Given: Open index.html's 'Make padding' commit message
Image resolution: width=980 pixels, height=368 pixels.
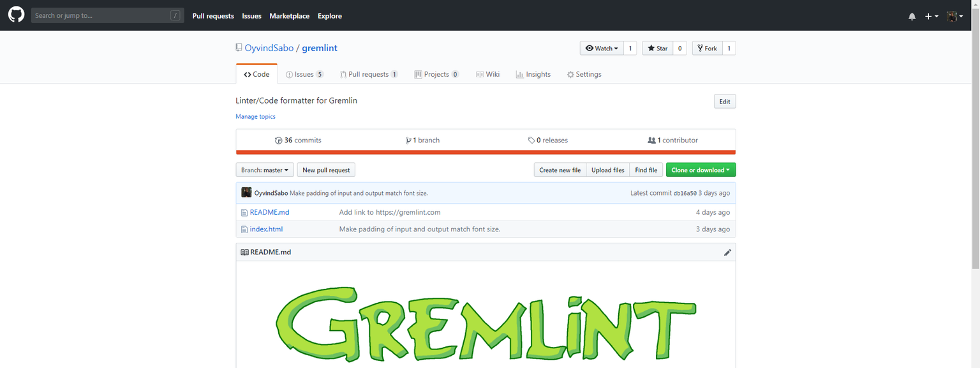Looking at the screenshot, I should pyautogui.click(x=420, y=229).
